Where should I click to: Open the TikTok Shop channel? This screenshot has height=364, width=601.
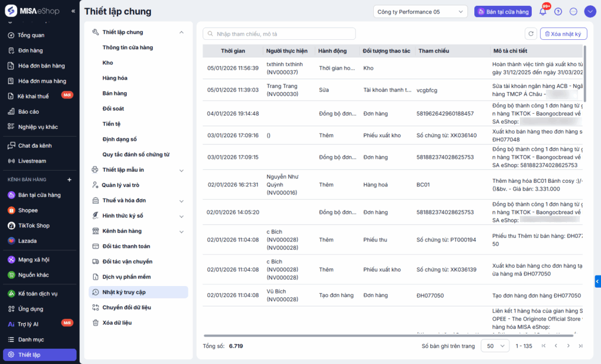click(x=33, y=226)
